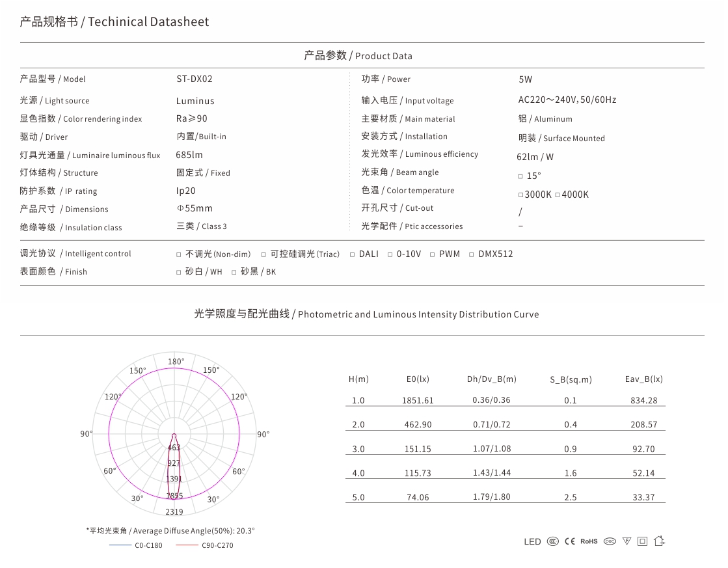Click the RoHS compliance logo
The image size is (728, 568).
[589, 541]
